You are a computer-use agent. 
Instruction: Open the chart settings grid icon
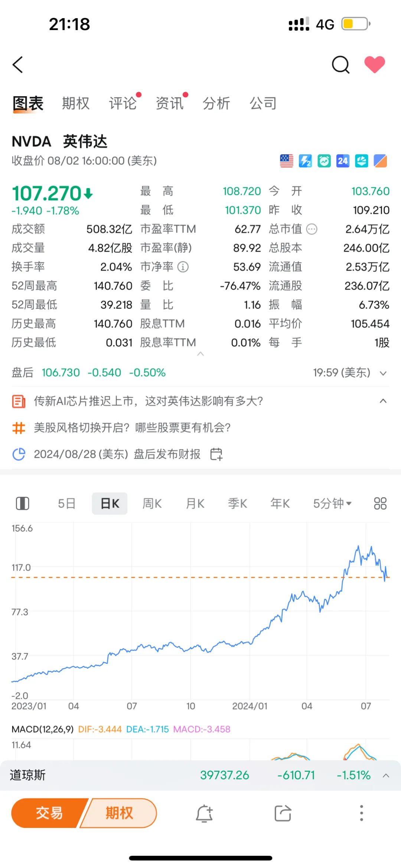click(x=380, y=504)
